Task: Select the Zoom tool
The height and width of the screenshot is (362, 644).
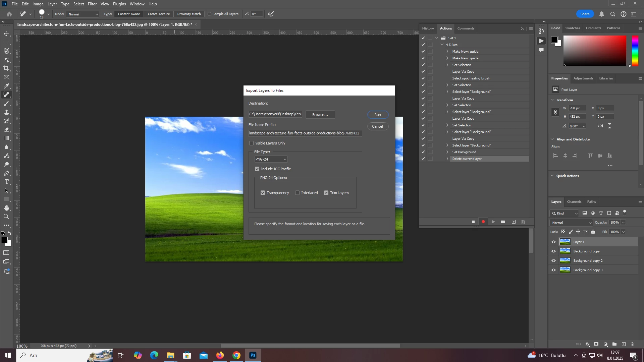Action: pos(6,217)
